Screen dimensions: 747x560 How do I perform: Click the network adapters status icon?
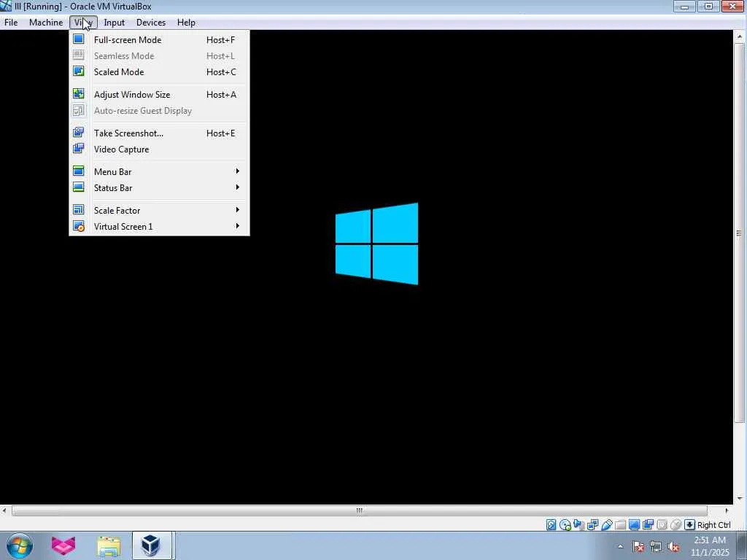click(x=592, y=525)
